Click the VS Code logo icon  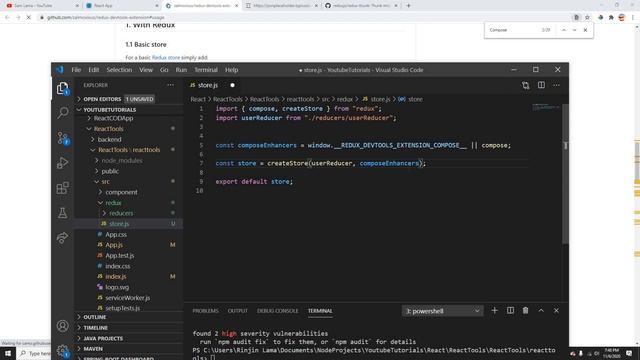(60, 70)
